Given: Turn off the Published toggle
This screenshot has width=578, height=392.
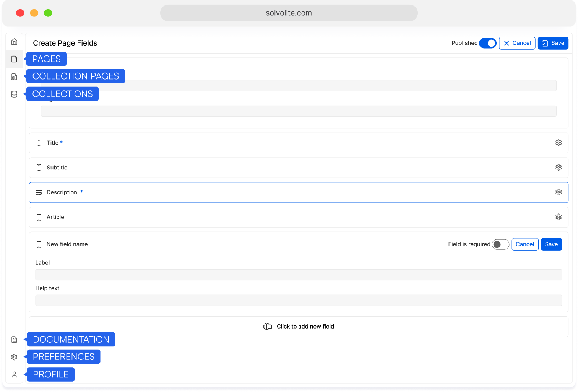Looking at the screenshot, I should 488,43.
